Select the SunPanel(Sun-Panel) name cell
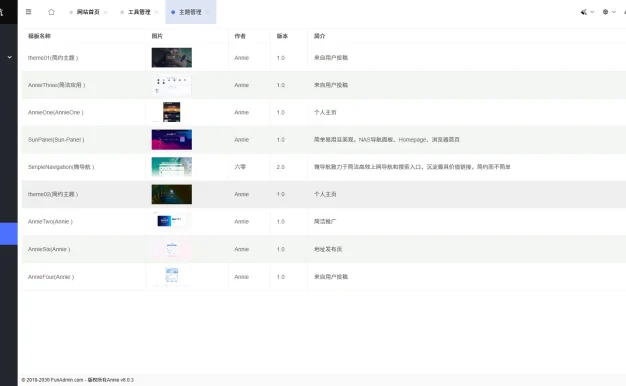Viewport: 626px width, 386px height. [x=56, y=140]
